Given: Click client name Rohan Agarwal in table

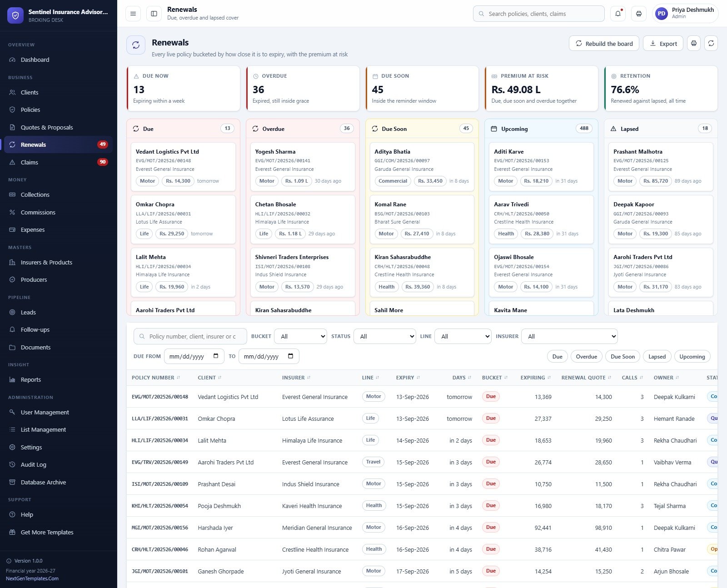Looking at the screenshot, I should click(x=217, y=550).
